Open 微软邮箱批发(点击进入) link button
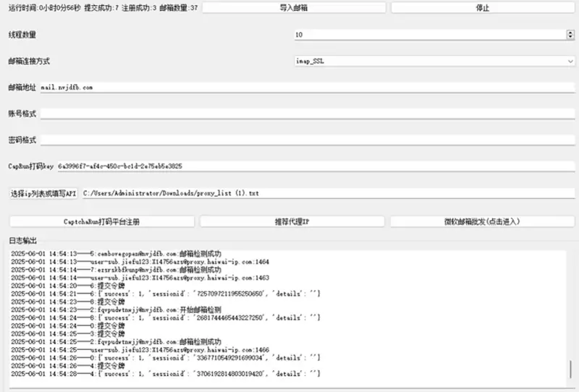This screenshot has width=579, height=392. (x=482, y=221)
